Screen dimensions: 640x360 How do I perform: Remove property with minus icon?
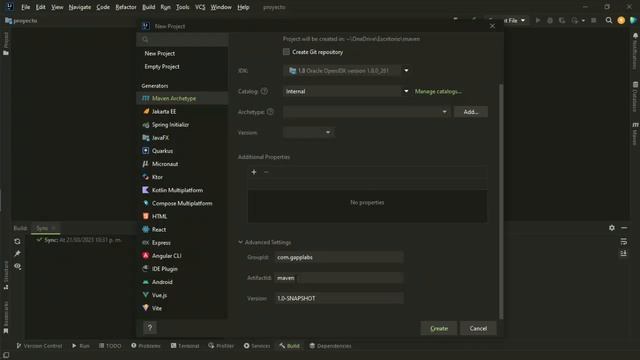pyautogui.click(x=266, y=172)
